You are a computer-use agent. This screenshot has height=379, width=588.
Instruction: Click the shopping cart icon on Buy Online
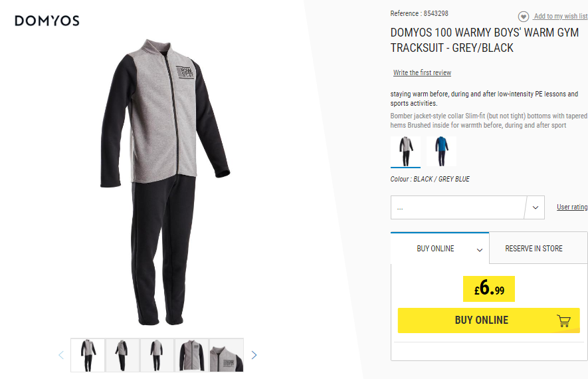[x=563, y=321]
